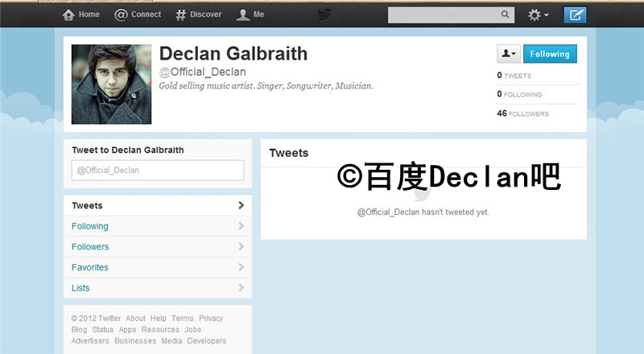Select Favorites in the sidebar list
This screenshot has height=354, width=644.
tap(158, 267)
